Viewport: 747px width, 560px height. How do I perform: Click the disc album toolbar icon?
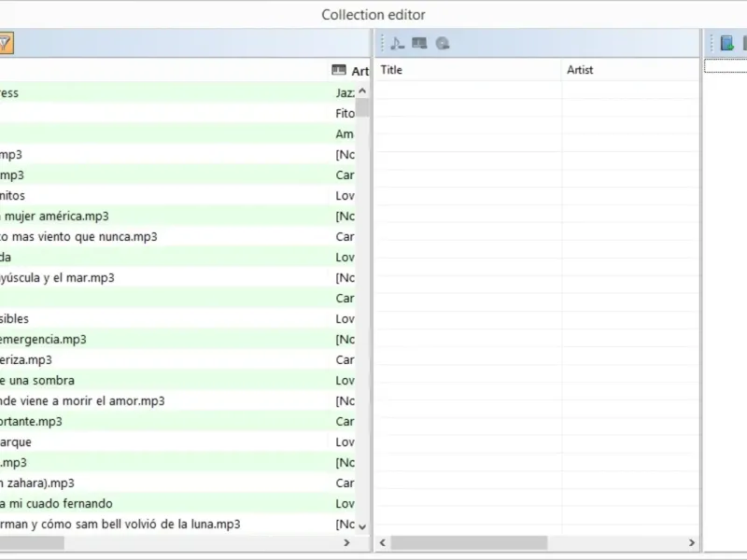tap(443, 43)
